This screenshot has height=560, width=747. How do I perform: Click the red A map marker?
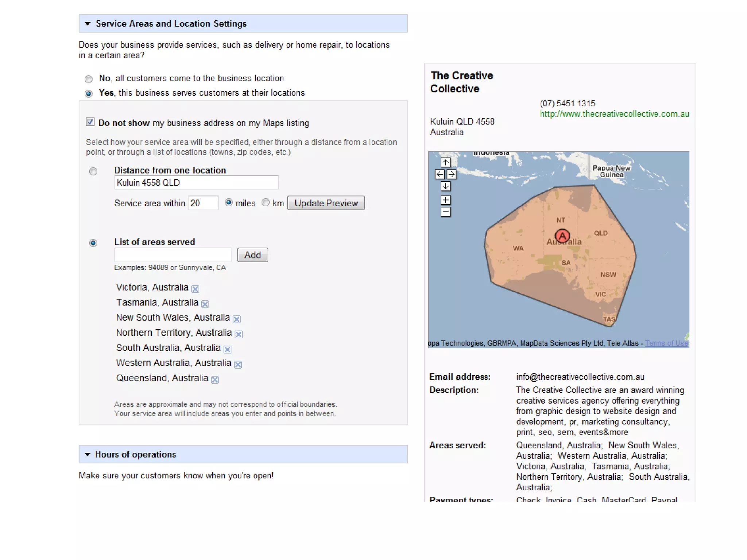pos(562,236)
